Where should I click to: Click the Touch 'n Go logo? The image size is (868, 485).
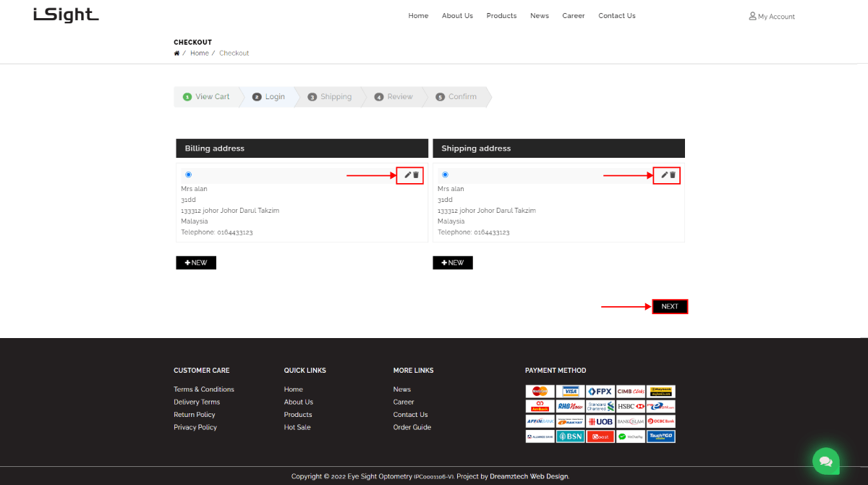pyautogui.click(x=661, y=436)
